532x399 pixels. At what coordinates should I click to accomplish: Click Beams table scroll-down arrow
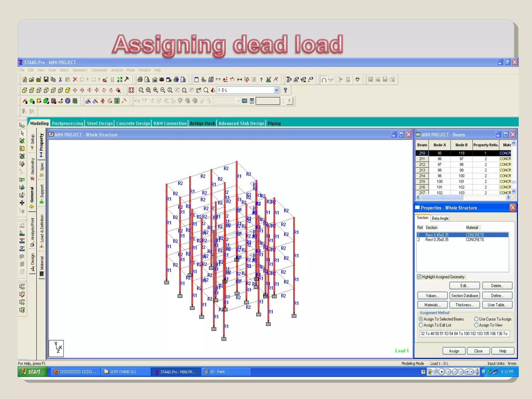click(x=514, y=191)
